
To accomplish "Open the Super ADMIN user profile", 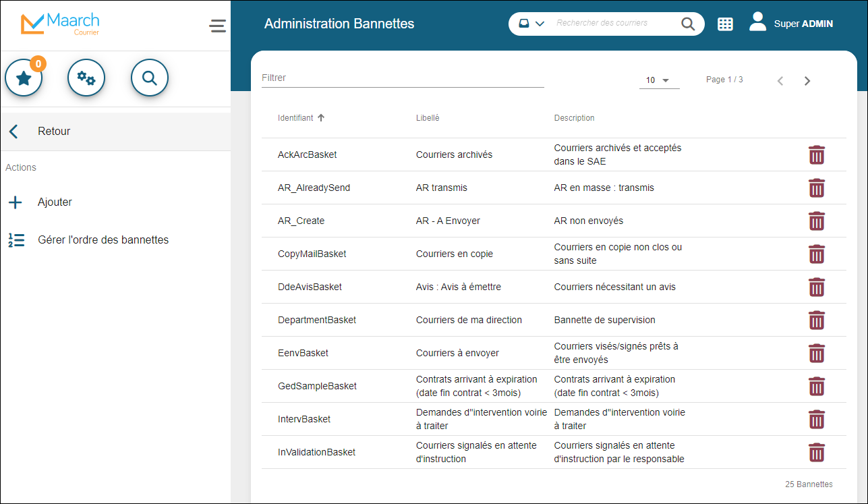I will coord(791,24).
